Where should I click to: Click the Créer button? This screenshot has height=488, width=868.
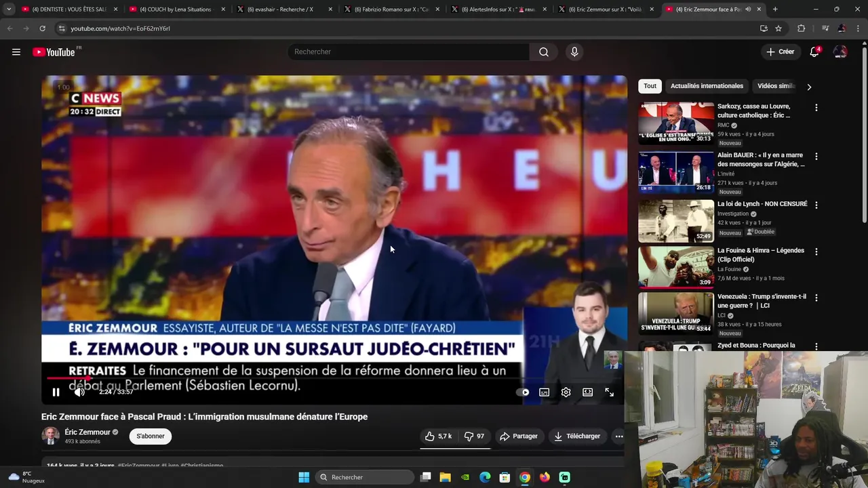780,52
